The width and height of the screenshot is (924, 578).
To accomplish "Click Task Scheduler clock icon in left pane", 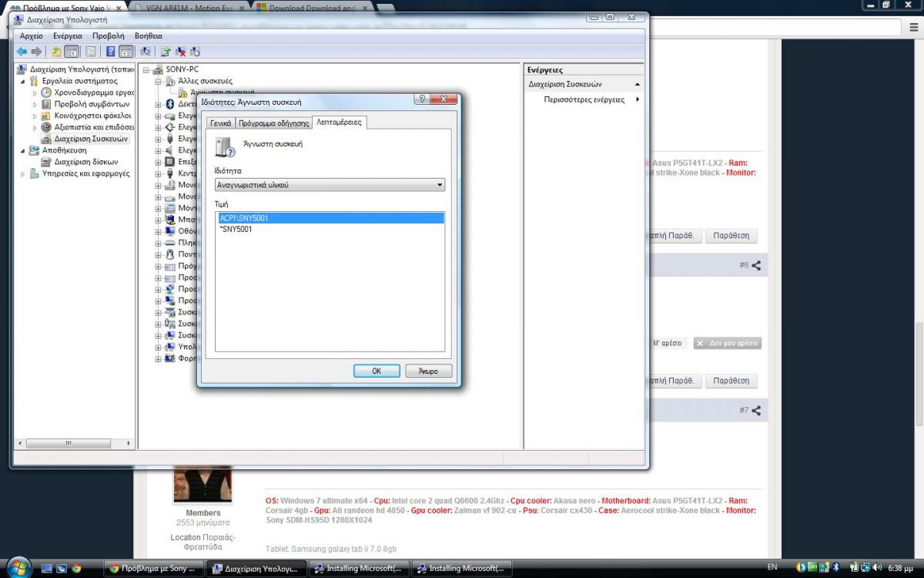I will [46, 92].
